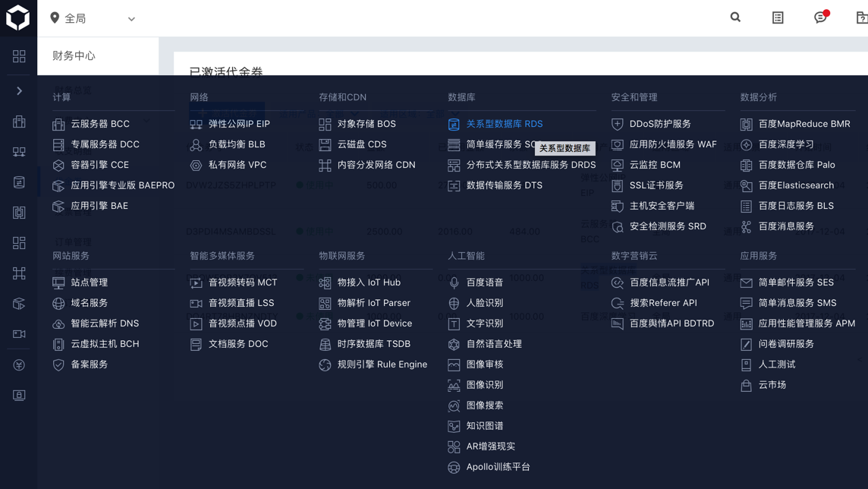Open 物管理 IoT Device
The image size is (868, 489).
pos(375,323)
